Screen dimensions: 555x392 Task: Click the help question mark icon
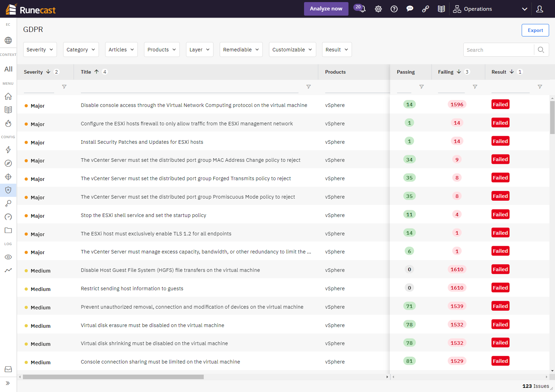point(394,9)
